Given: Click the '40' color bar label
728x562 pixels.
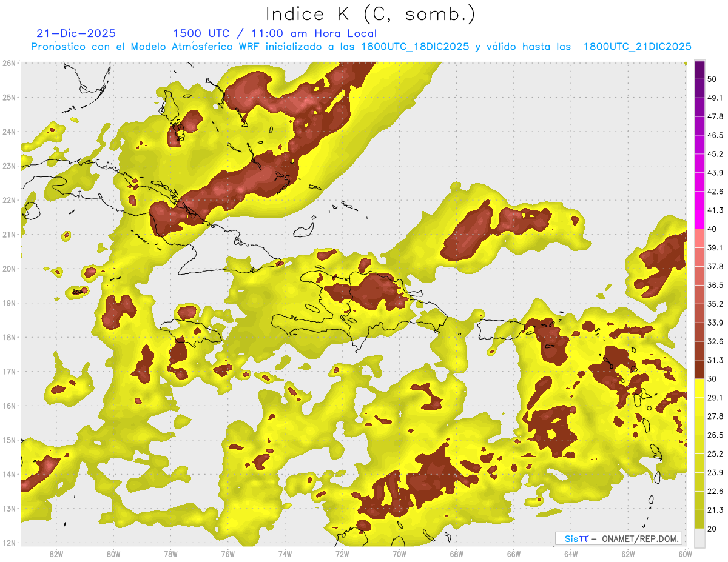Looking at the screenshot, I should (x=712, y=229).
